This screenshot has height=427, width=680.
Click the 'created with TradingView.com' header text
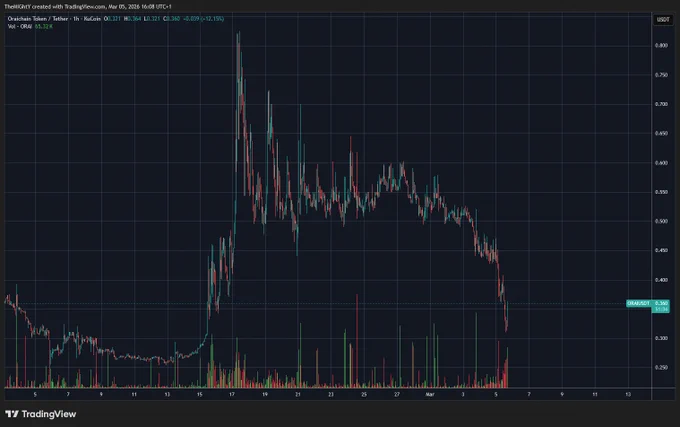click(x=69, y=7)
